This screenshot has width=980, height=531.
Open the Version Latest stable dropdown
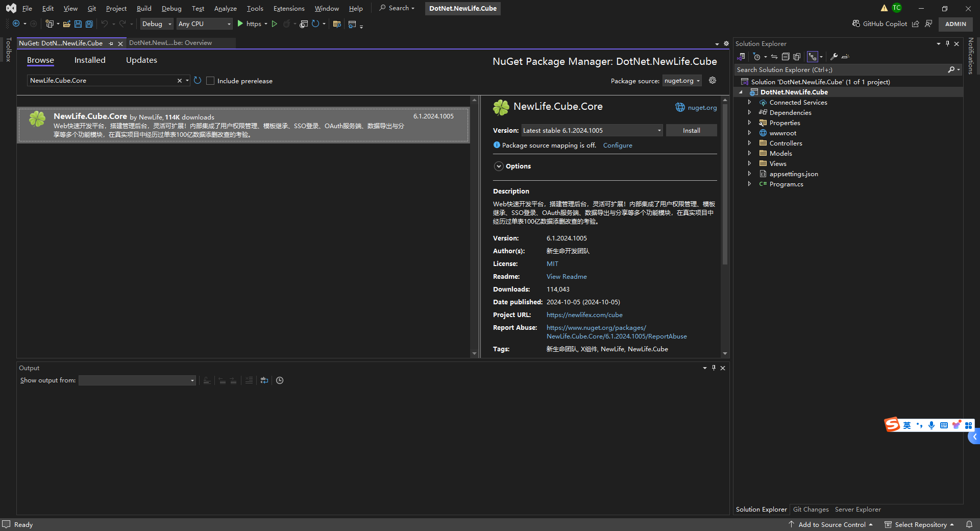pos(592,131)
